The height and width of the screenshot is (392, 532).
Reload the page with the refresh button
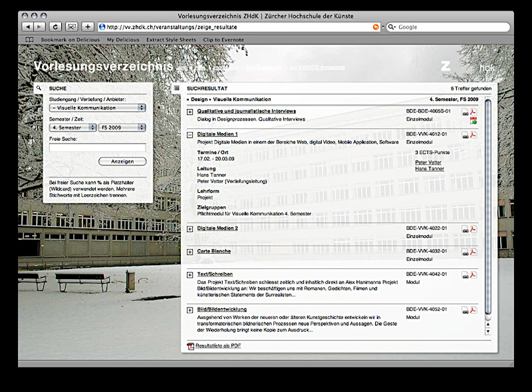pyautogui.click(x=55, y=27)
